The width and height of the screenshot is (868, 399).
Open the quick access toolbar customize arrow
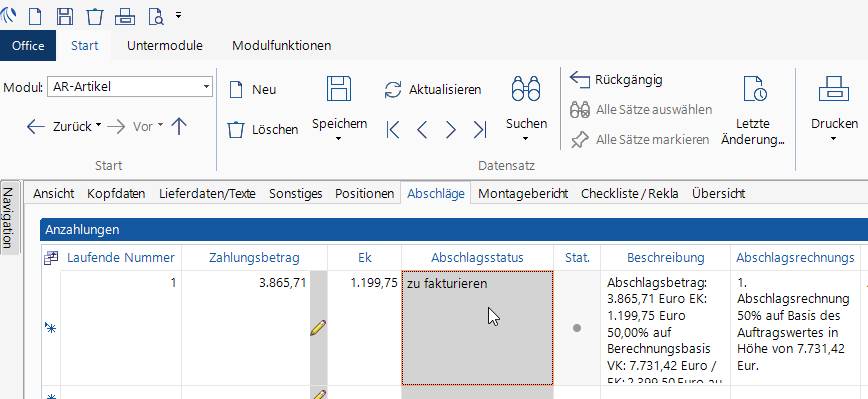pyautogui.click(x=178, y=15)
